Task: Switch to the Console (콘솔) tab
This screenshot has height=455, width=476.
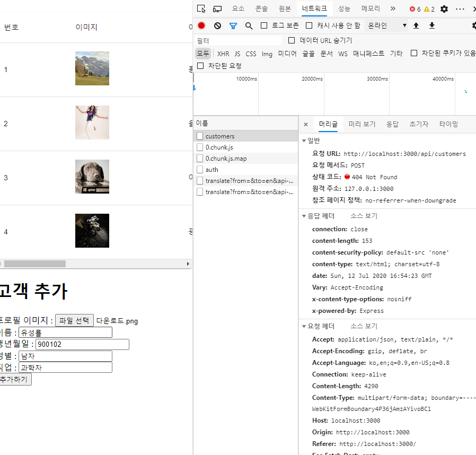Action: click(x=261, y=8)
